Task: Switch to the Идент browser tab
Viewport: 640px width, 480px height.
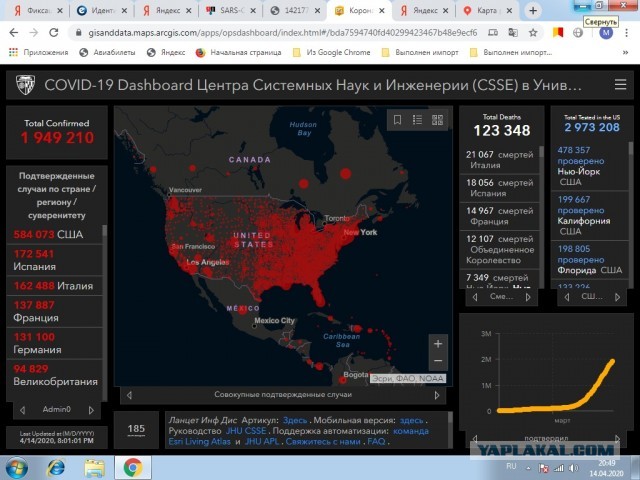Action: (x=102, y=11)
